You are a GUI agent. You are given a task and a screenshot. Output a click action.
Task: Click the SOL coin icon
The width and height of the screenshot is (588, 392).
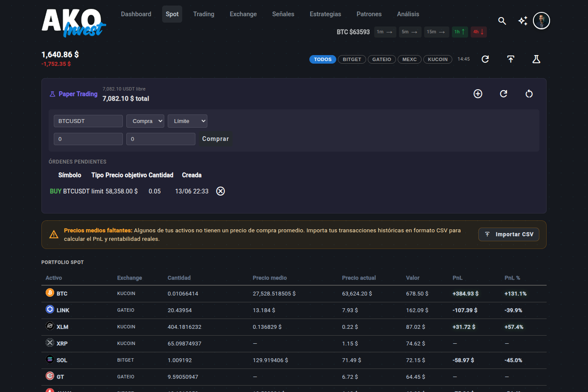50,359
